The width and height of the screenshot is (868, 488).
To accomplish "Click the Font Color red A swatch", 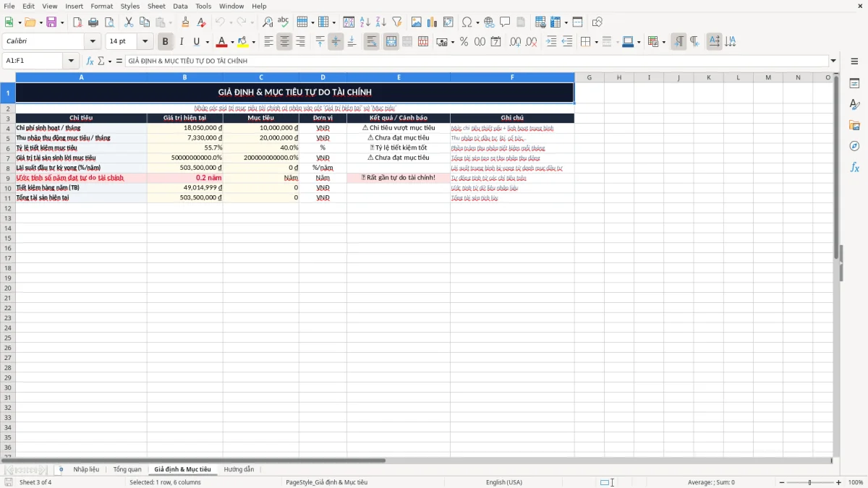I will pyautogui.click(x=222, y=42).
